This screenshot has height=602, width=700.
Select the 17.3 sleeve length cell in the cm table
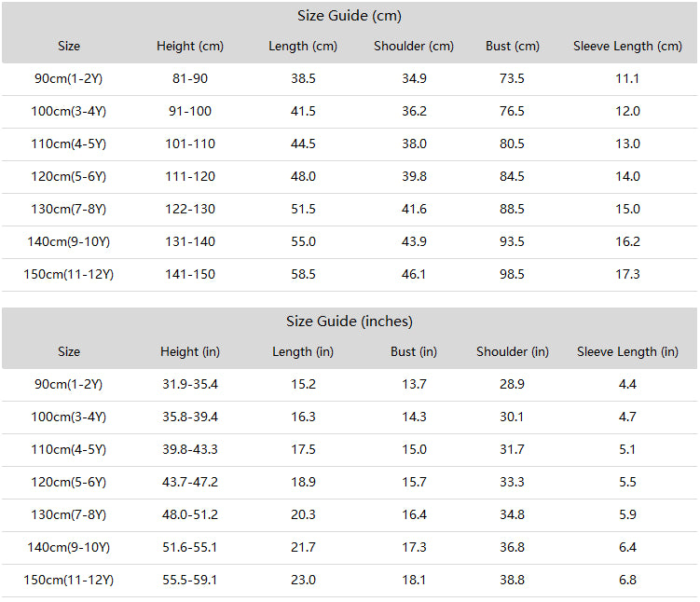pyautogui.click(x=627, y=274)
